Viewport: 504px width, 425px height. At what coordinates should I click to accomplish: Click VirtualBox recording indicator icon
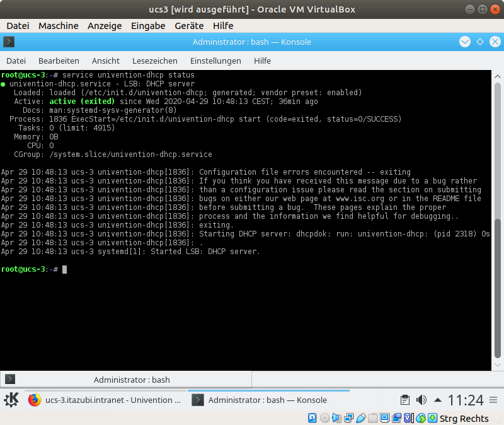coord(397,418)
